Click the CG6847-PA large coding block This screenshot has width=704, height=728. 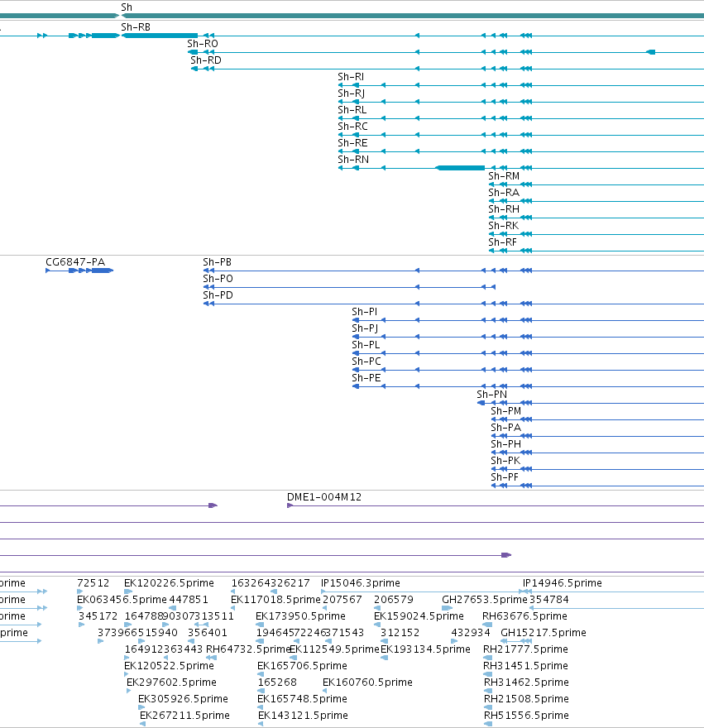coord(102,271)
